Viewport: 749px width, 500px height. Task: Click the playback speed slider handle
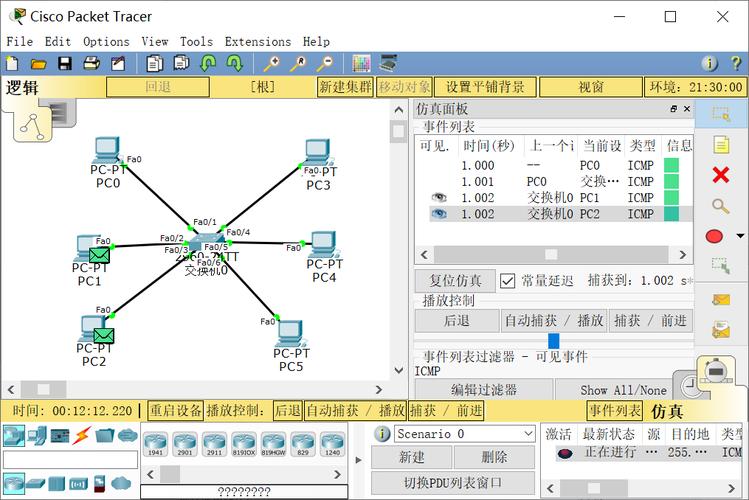[553, 341]
